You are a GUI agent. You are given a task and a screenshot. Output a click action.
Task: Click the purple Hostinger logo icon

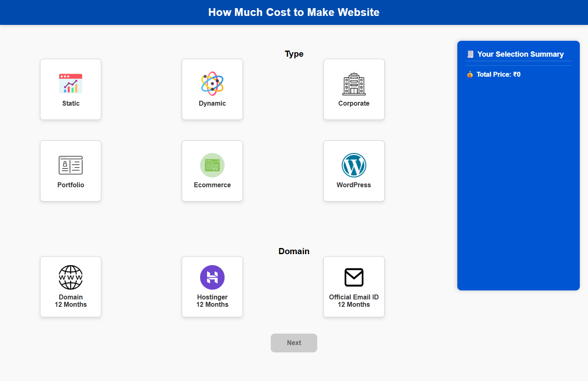212,277
